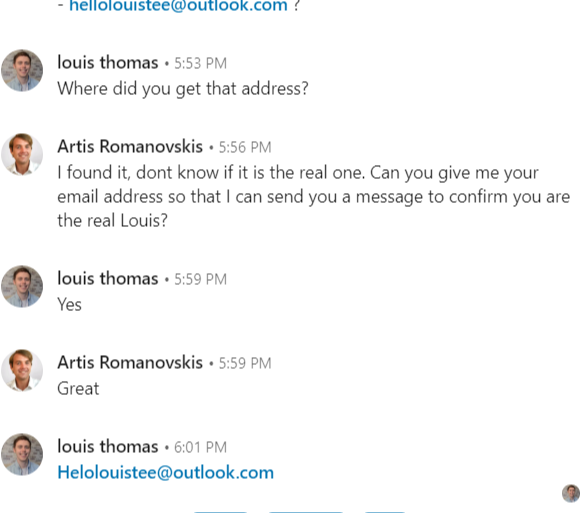
Task: Click the 6:01 PM timestamp
Action: coord(200,447)
